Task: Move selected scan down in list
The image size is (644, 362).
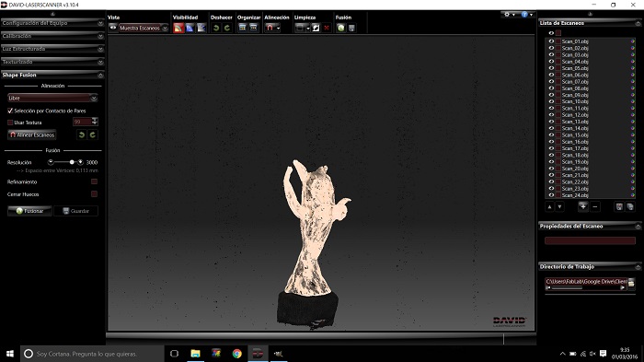Action: [559, 207]
